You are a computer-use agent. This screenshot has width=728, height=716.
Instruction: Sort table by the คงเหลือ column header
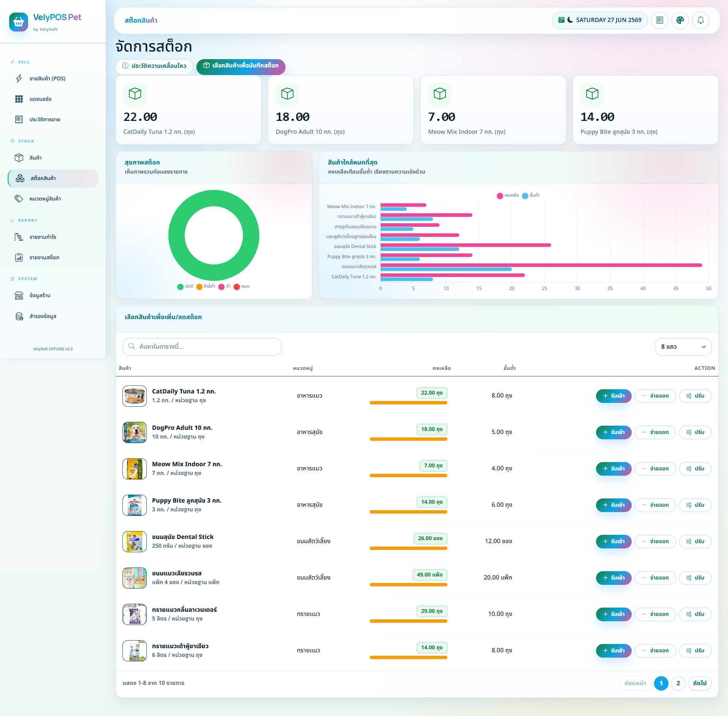pyautogui.click(x=441, y=368)
